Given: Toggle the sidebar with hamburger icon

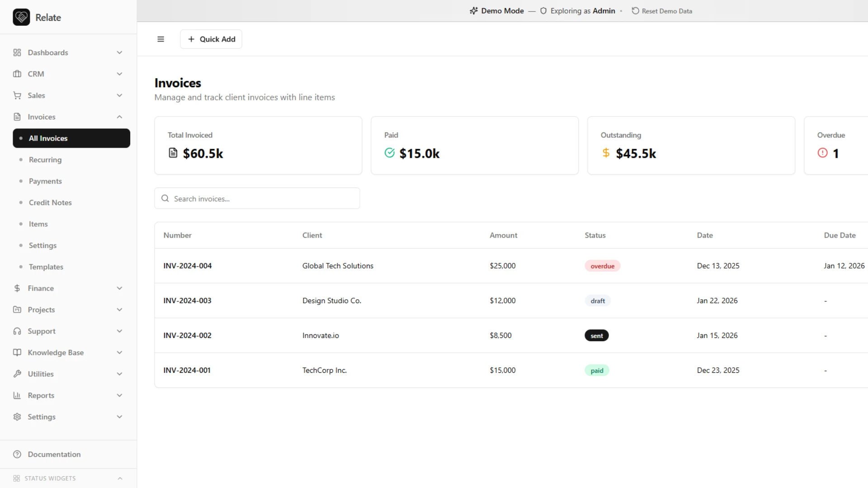Looking at the screenshot, I should point(160,39).
